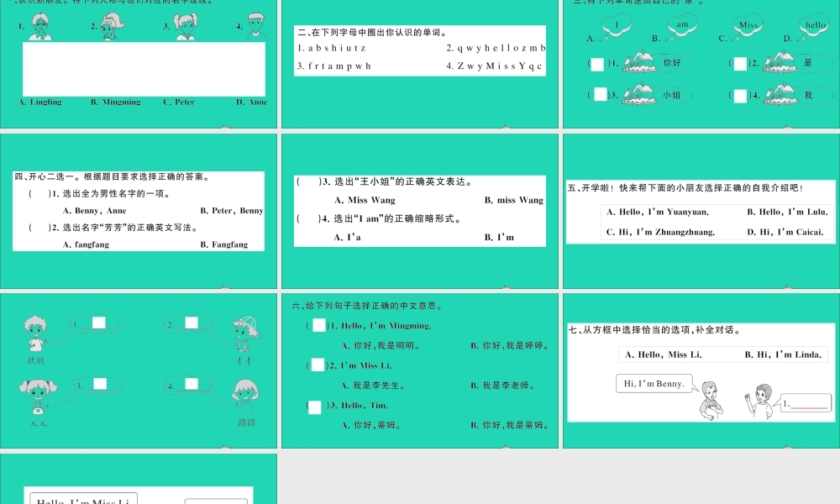Choose option 'B. Peter, Benny'
This screenshot has height=504, width=840.
tap(232, 211)
